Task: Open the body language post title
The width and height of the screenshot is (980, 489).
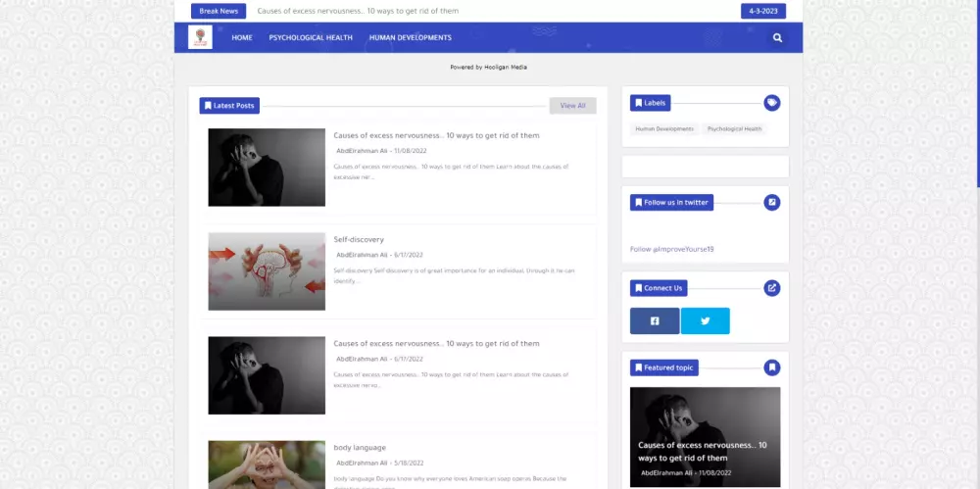Action: [360, 448]
